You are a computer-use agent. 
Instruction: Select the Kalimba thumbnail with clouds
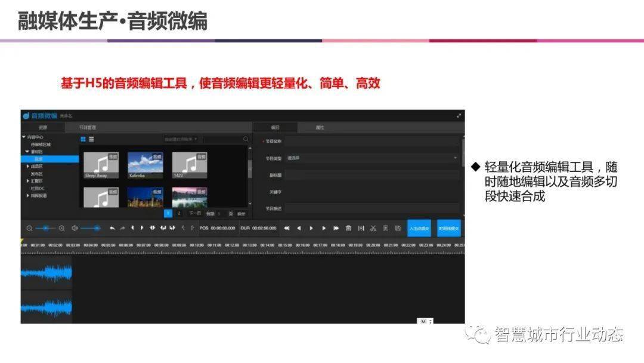[145, 165]
